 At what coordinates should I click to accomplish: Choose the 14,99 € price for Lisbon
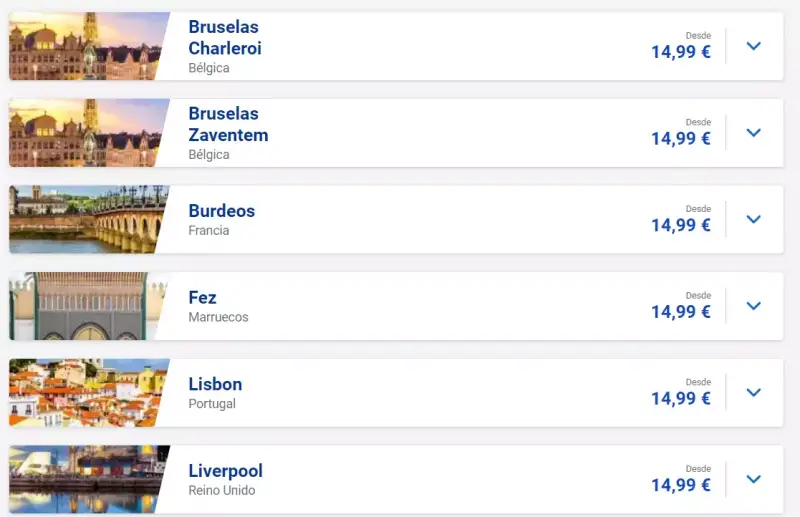[x=681, y=399]
